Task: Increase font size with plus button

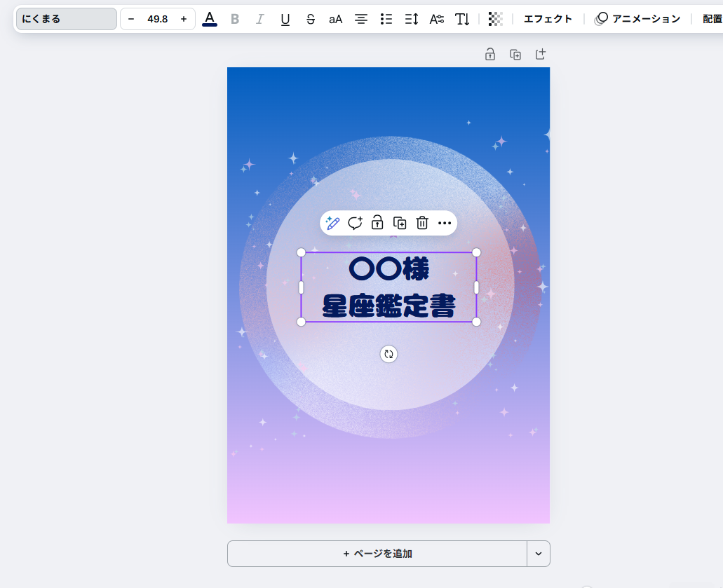Action: click(x=184, y=19)
